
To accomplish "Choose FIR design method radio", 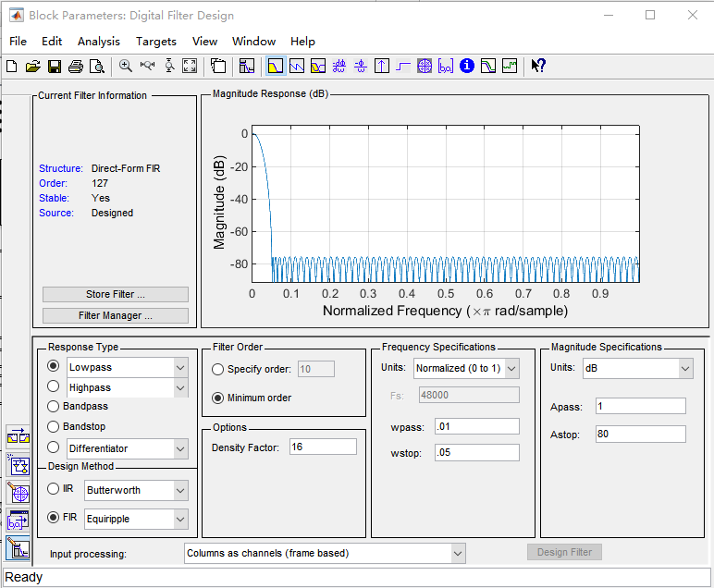I will (54, 518).
